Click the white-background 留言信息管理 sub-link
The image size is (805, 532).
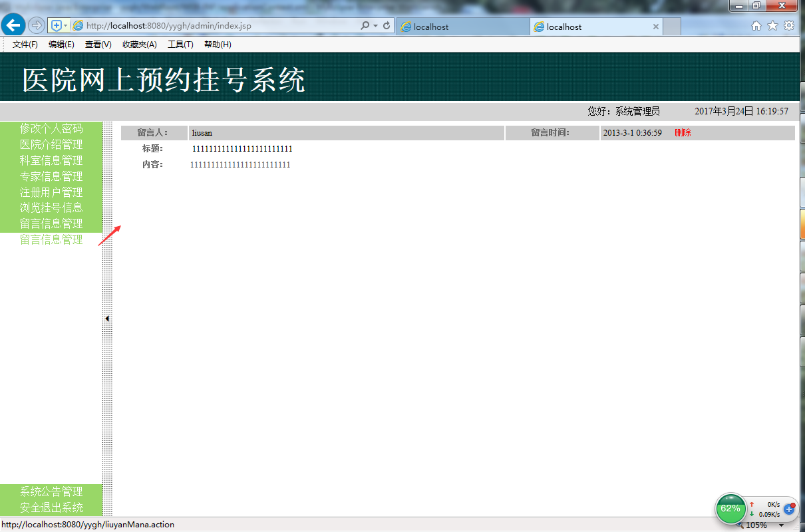point(51,239)
